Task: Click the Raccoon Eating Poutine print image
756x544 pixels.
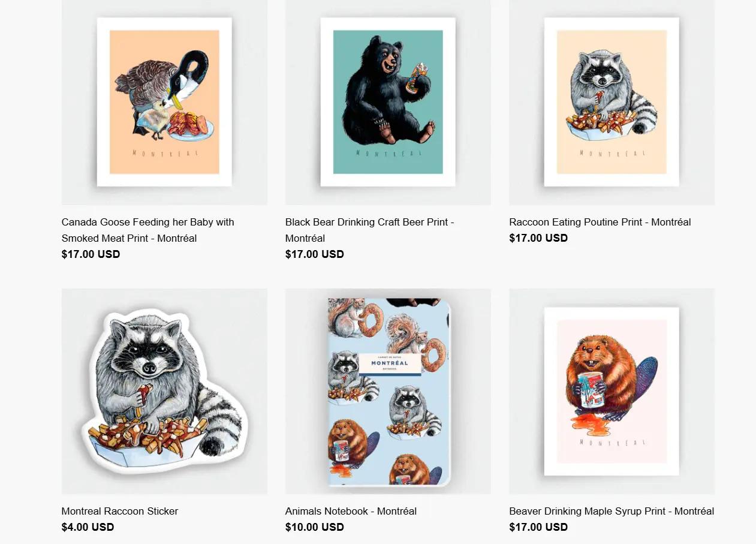Action: 612,102
